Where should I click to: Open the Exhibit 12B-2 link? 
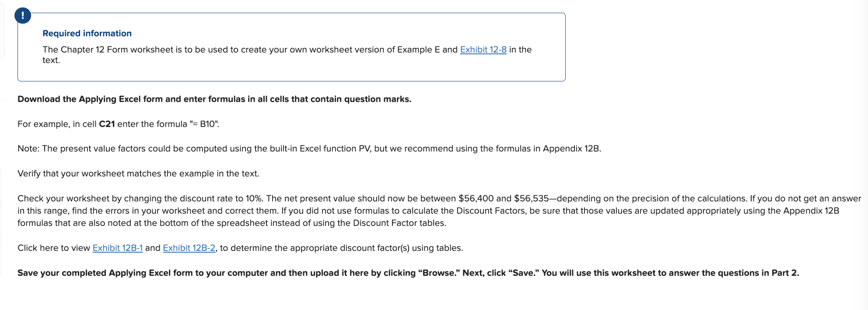click(189, 248)
